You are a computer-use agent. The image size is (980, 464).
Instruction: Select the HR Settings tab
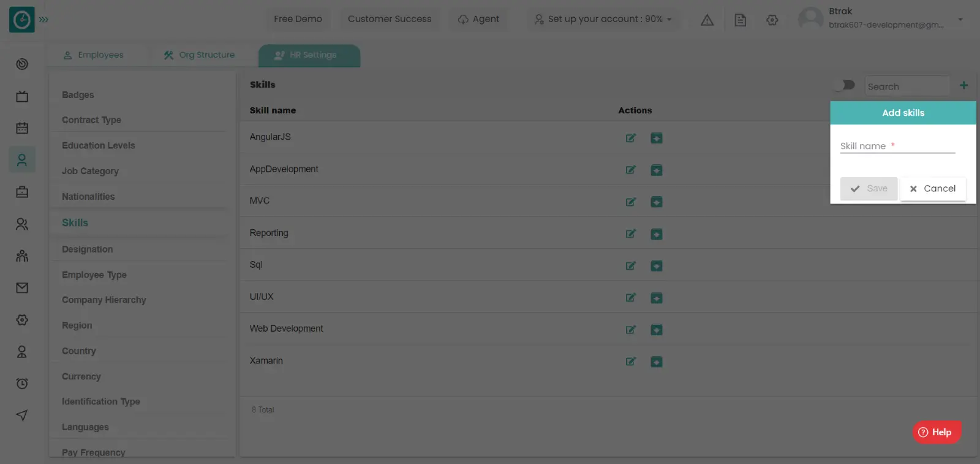pyautogui.click(x=309, y=55)
